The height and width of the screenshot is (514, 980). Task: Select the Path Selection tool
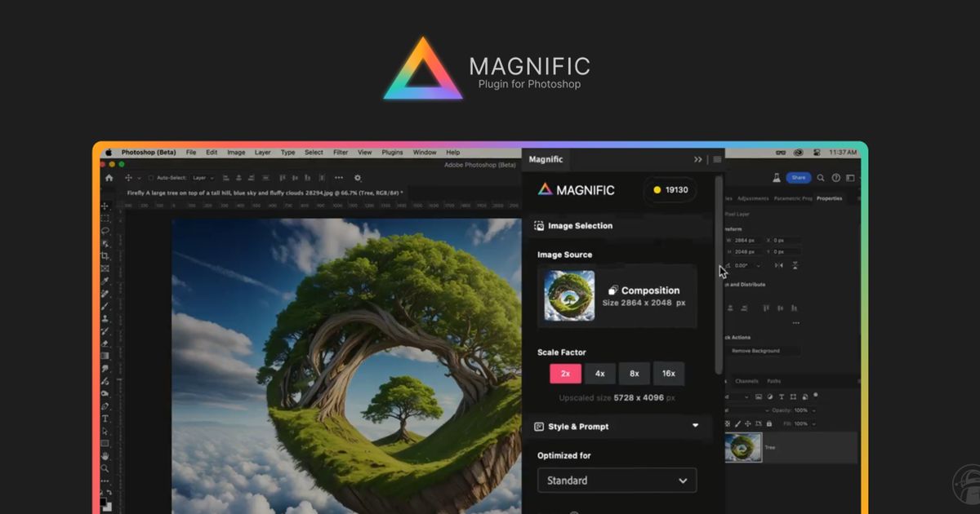coord(105,431)
